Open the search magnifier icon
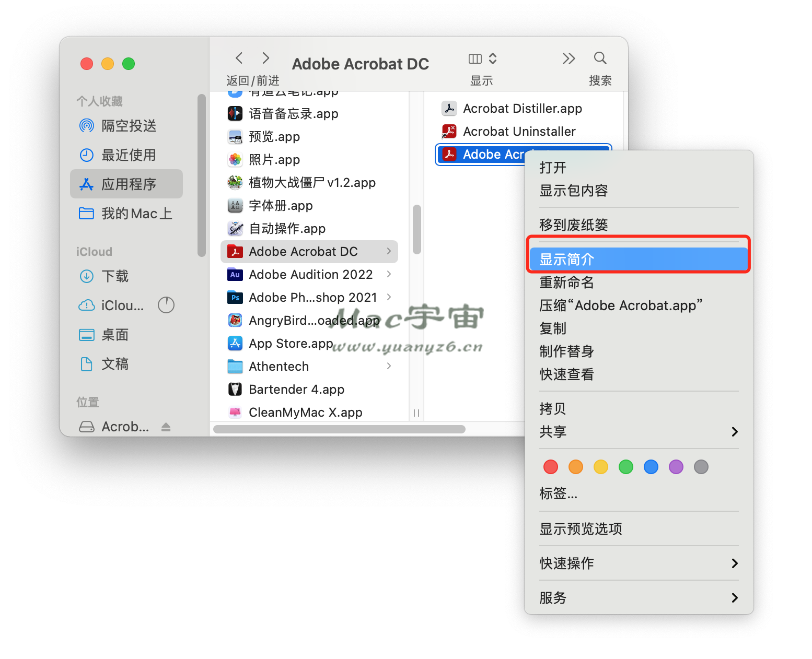 (600, 58)
